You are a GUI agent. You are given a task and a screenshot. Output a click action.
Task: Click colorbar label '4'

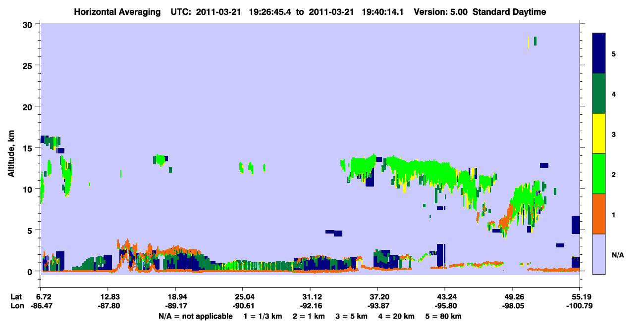tap(614, 94)
